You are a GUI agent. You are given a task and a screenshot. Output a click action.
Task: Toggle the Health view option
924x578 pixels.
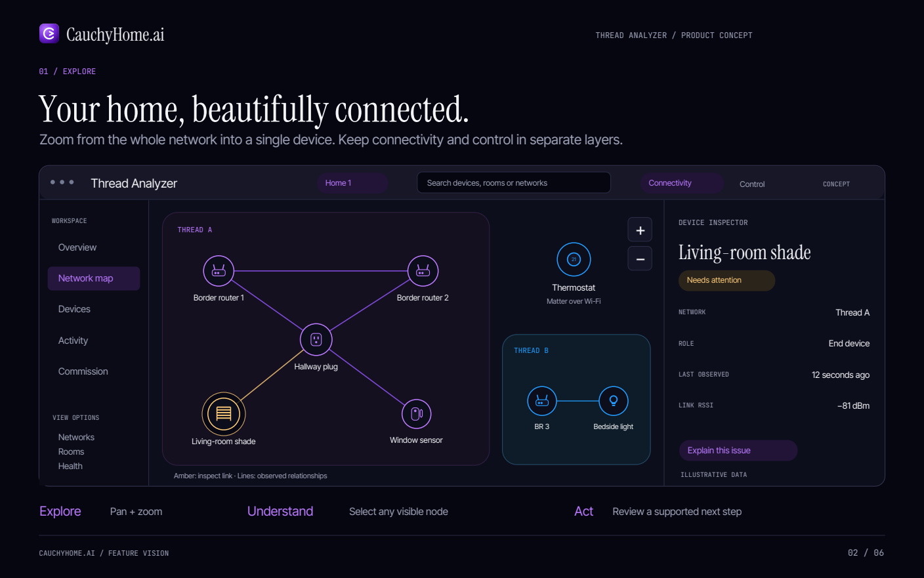coord(70,466)
